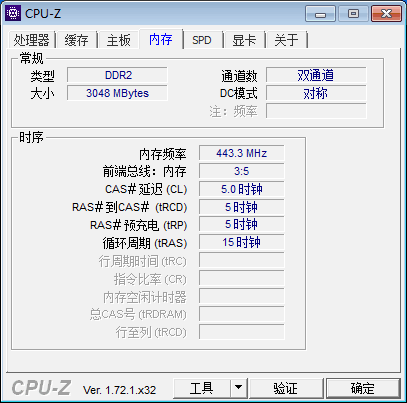The image size is (407, 403).
Task: Close the CPU-Z window
Action: click(386, 14)
